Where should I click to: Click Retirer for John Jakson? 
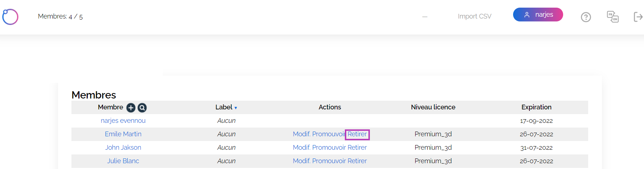357,148
